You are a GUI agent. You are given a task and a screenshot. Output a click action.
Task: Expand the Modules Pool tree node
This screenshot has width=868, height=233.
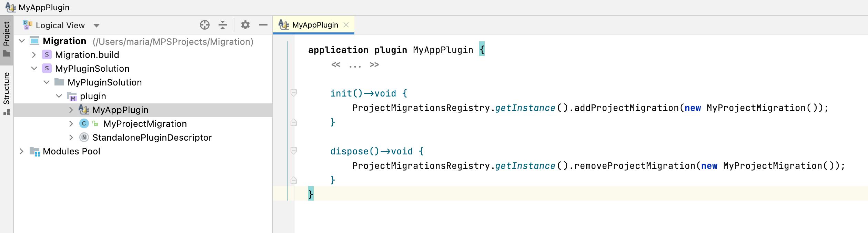21,151
